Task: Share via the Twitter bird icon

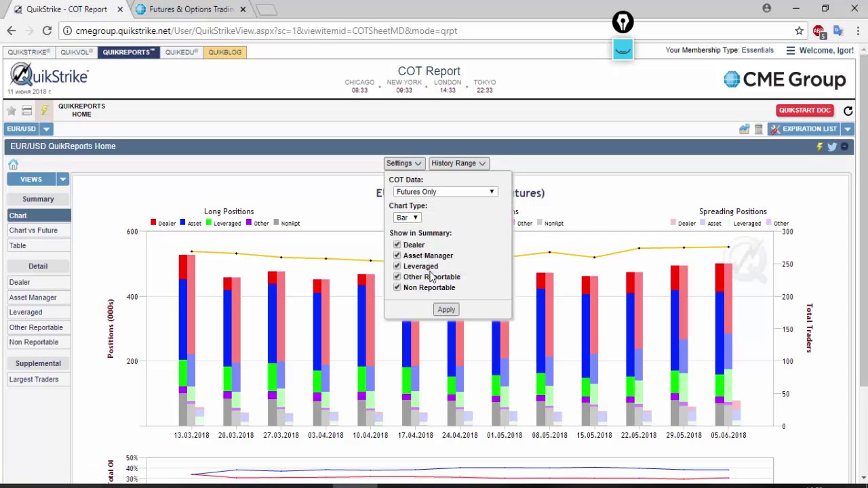Action: pos(832,146)
